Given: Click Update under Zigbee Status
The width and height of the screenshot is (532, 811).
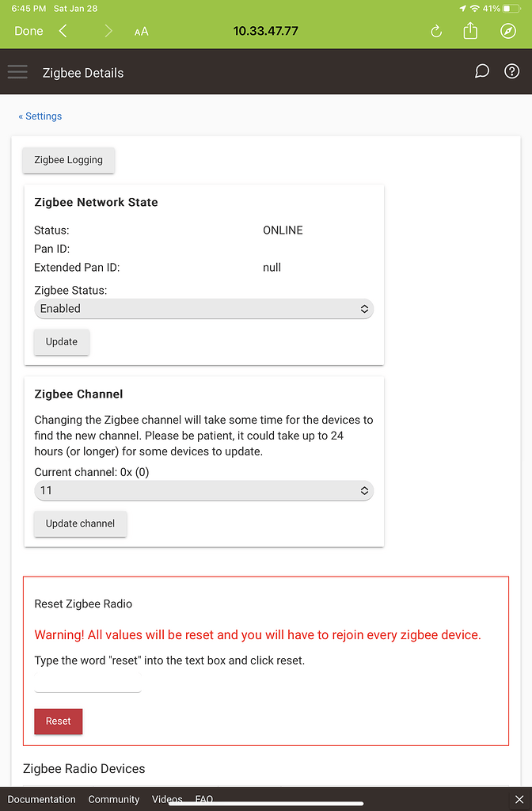Looking at the screenshot, I should [x=62, y=342].
